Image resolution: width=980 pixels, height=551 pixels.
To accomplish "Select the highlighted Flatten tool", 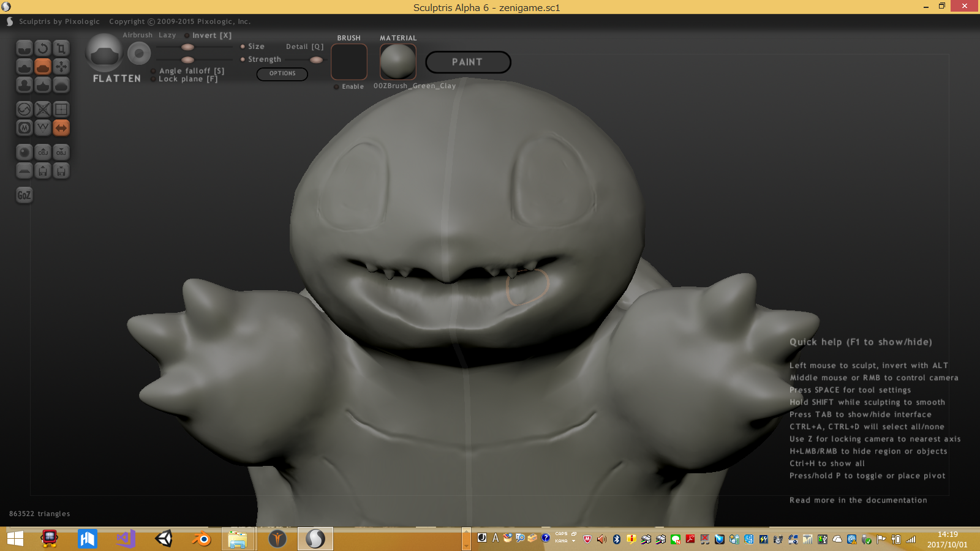I will pos(43,66).
